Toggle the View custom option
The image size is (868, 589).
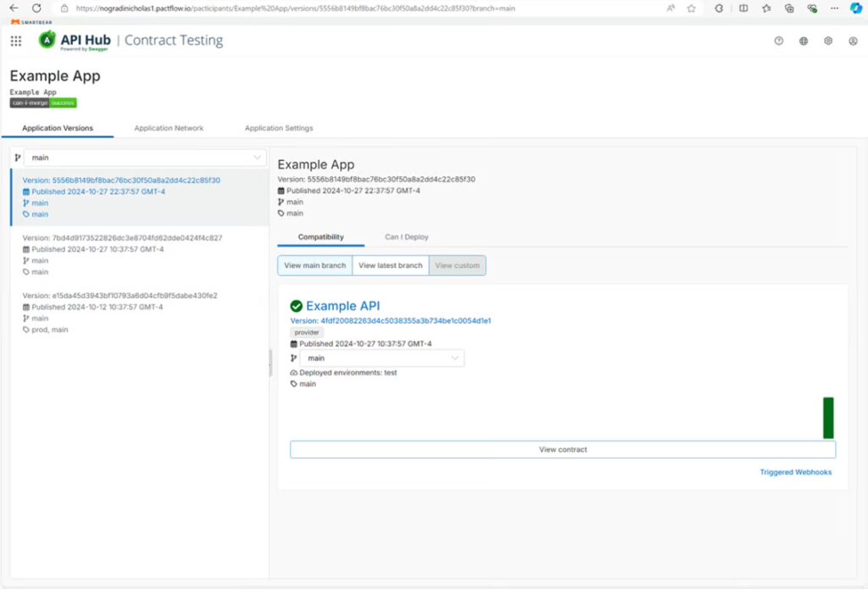pyautogui.click(x=457, y=265)
